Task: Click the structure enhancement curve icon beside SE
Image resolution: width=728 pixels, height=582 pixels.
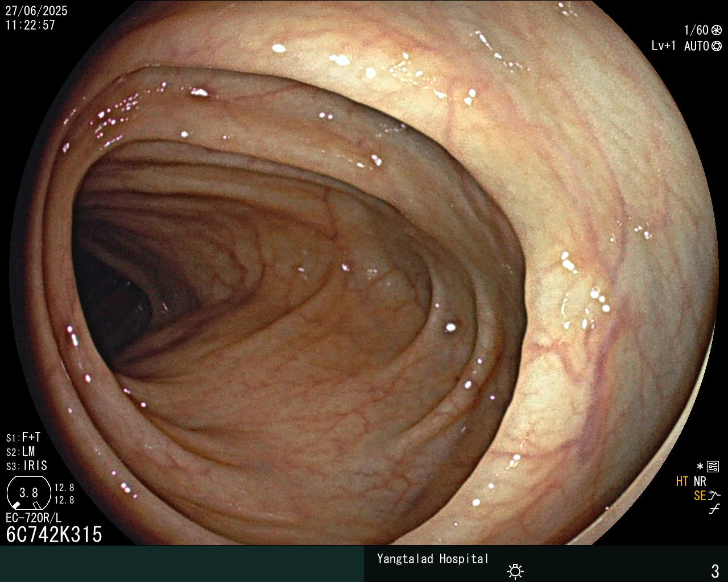Action: point(715,496)
